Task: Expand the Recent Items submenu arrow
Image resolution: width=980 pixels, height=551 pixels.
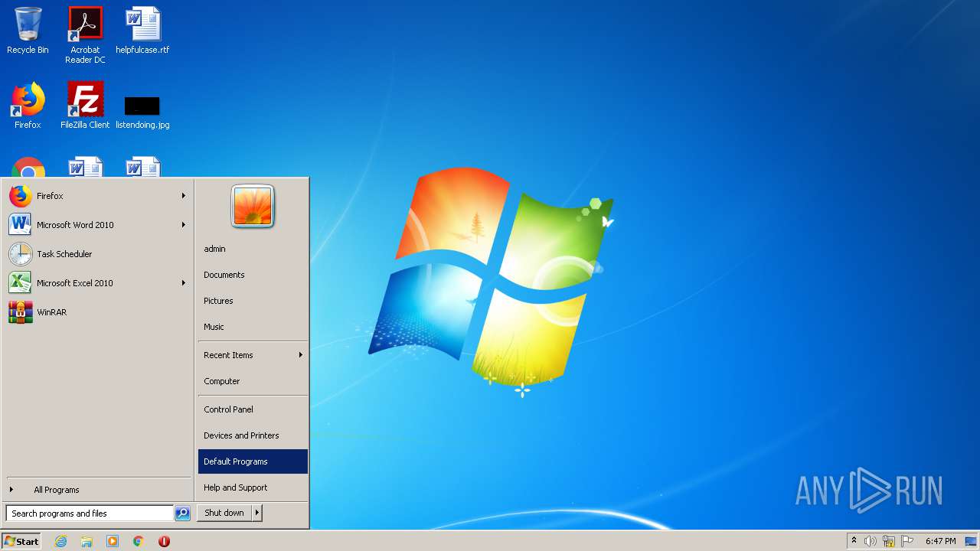Action: pos(301,355)
